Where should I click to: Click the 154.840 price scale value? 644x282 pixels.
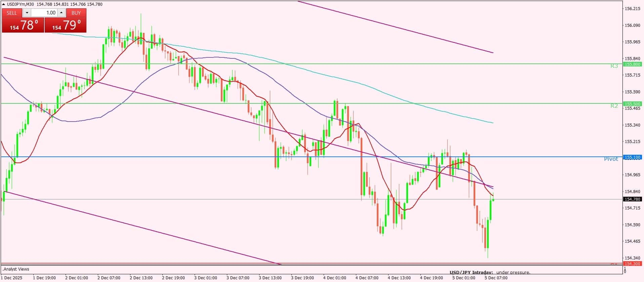pyautogui.click(x=632, y=192)
